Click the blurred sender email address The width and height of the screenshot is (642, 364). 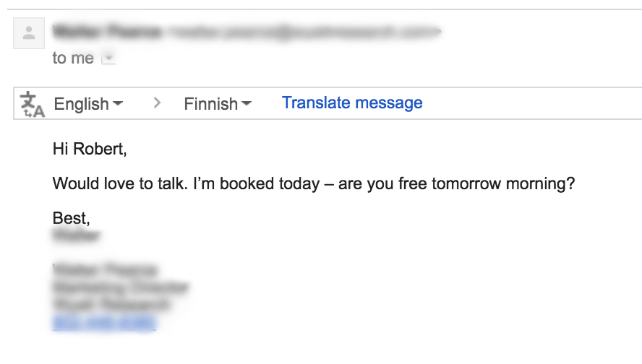point(302,32)
